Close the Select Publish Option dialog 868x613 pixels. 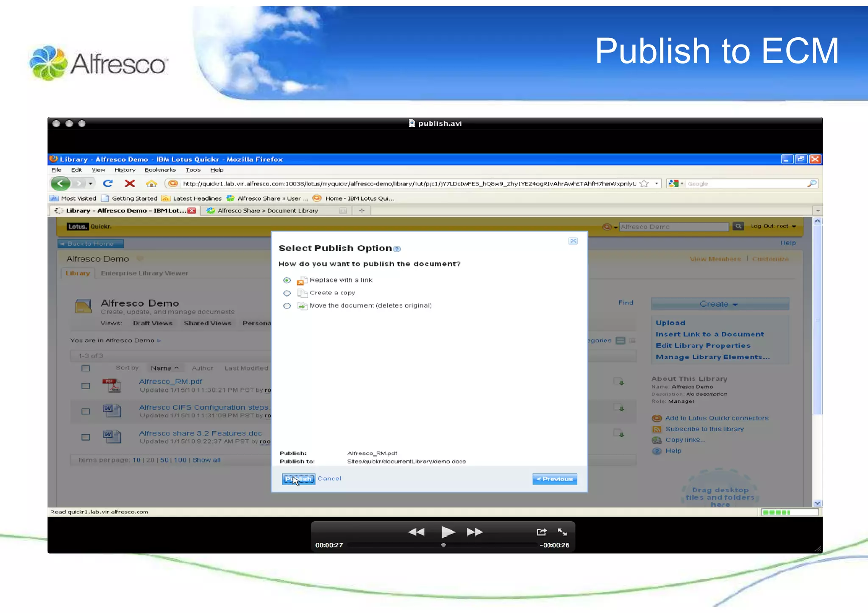(573, 241)
